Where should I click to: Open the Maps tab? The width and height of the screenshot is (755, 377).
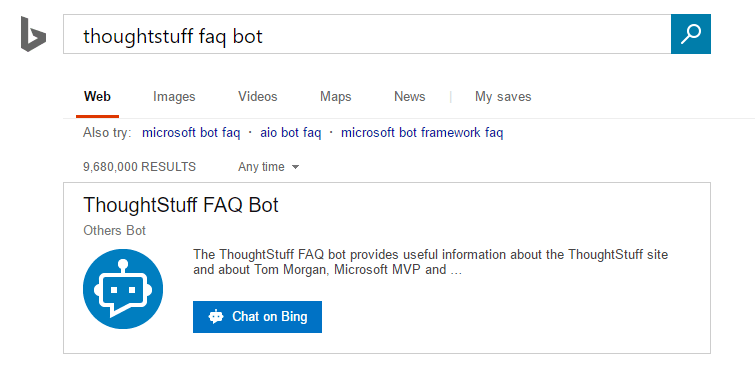coord(336,97)
